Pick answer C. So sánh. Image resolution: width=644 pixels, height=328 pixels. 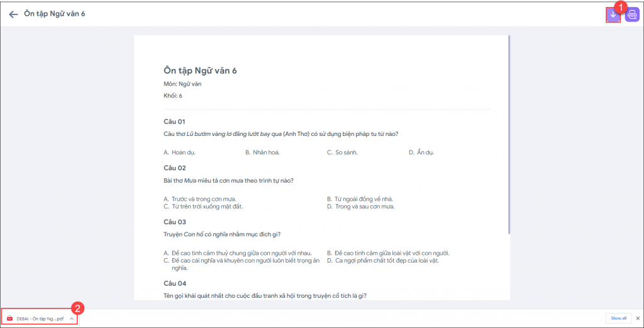[342, 152]
